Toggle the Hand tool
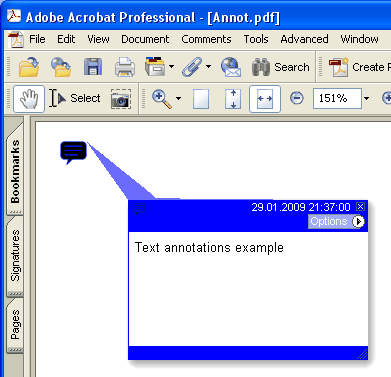This screenshot has width=391, height=377. coord(29,99)
